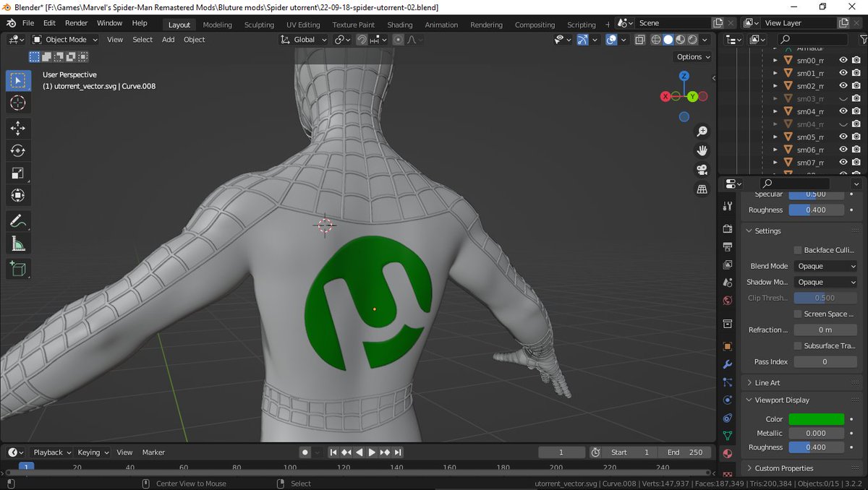Image resolution: width=868 pixels, height=490 pixels.
Task: Toggle X-ray display
Action: 639,40
